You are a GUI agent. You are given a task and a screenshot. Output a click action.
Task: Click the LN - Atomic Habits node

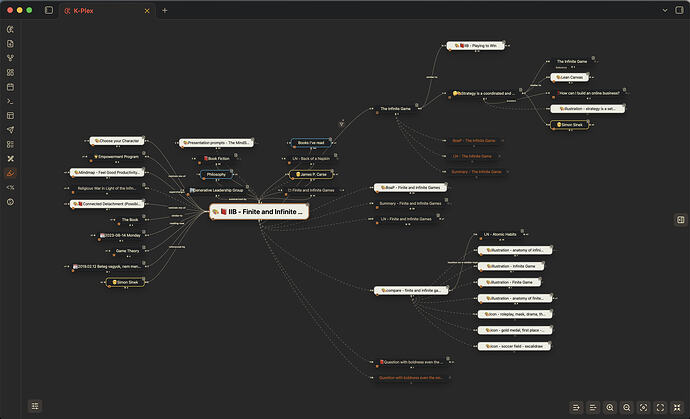tap(500, 235)
